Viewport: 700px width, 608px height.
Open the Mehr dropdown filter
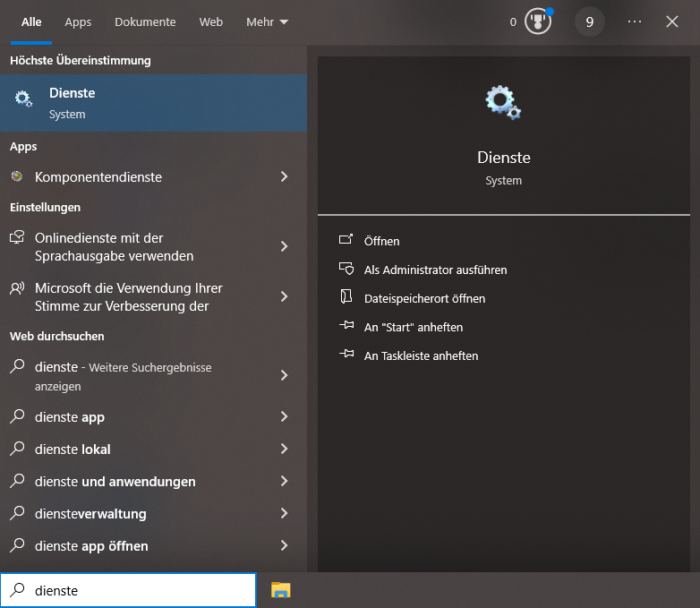click(267, 21)
